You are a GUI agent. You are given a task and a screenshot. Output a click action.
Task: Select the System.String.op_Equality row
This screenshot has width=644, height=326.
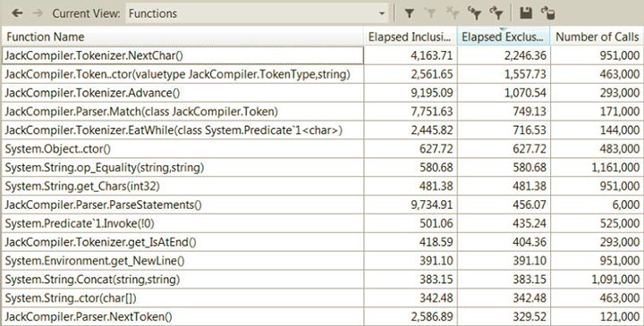[x=322, y=167]
